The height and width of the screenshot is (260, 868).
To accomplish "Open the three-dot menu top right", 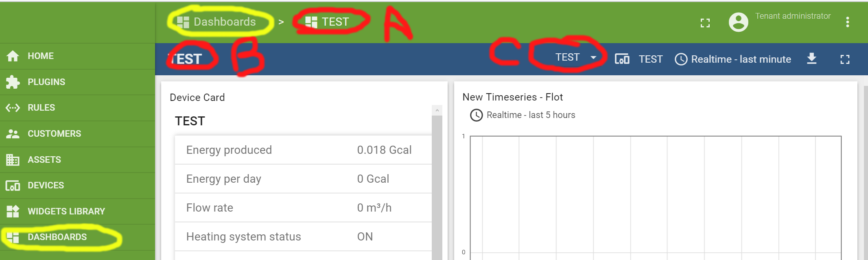I will tap(848, 22).
